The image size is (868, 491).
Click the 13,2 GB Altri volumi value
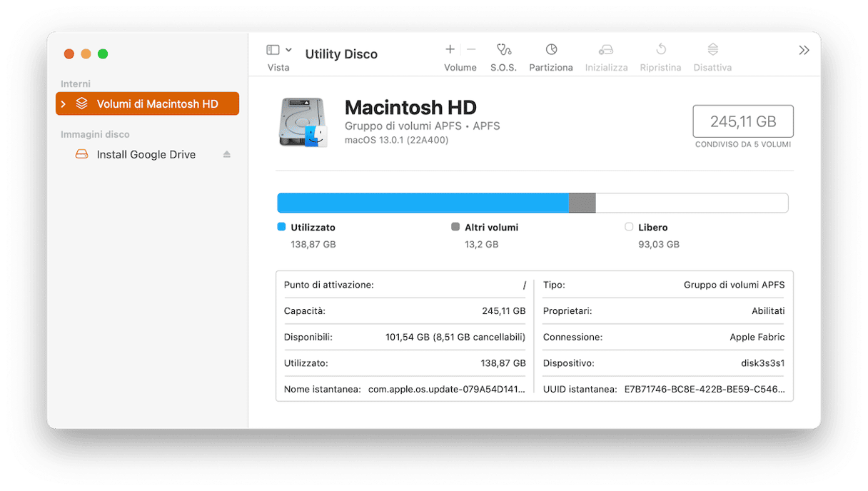482,244
